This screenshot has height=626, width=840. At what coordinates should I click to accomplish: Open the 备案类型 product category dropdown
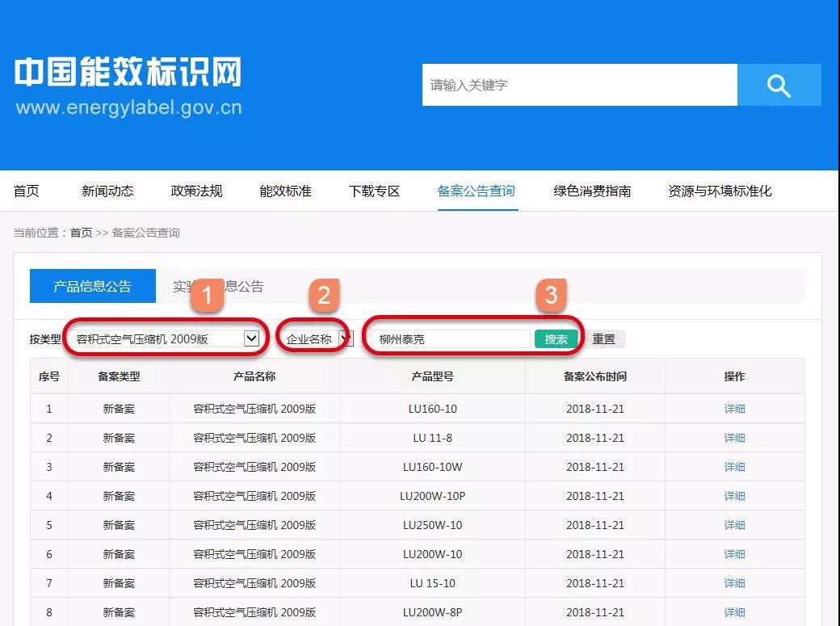pyautogui.click(x=166, y=338)
